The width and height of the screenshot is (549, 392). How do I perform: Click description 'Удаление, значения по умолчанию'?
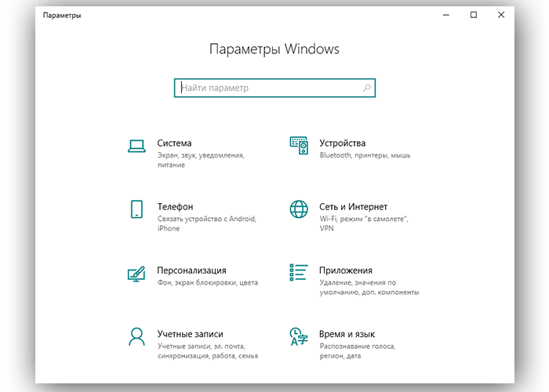tap(369, 288)
